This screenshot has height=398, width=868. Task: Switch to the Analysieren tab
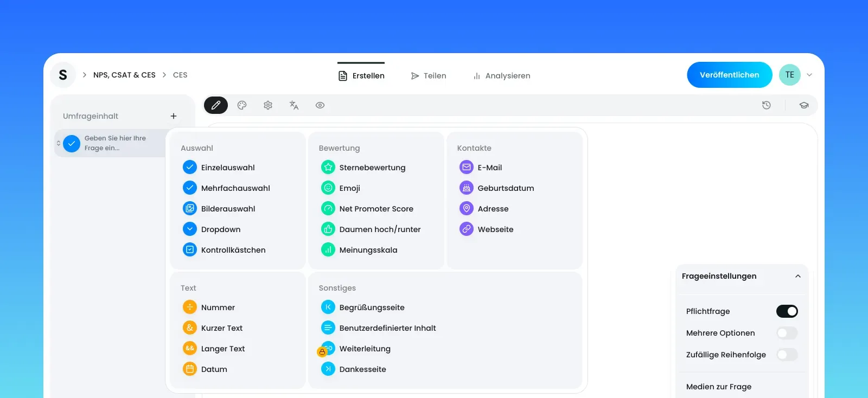502,75
